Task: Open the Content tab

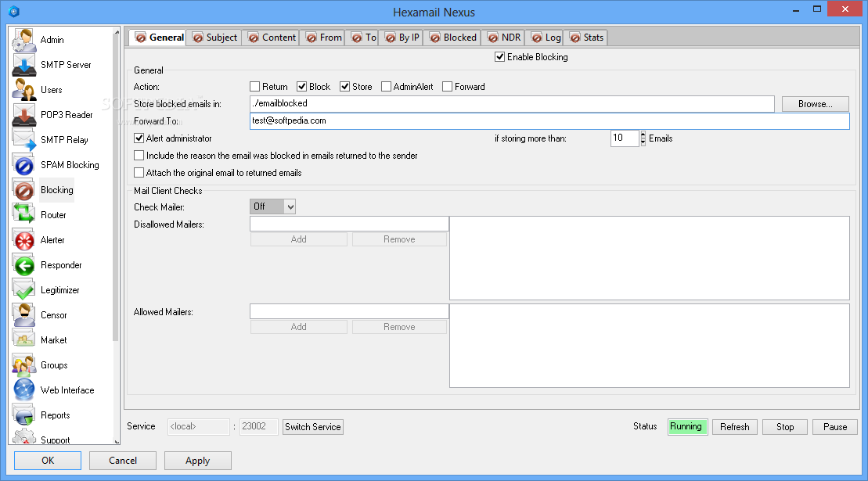Action: [272, 38]
